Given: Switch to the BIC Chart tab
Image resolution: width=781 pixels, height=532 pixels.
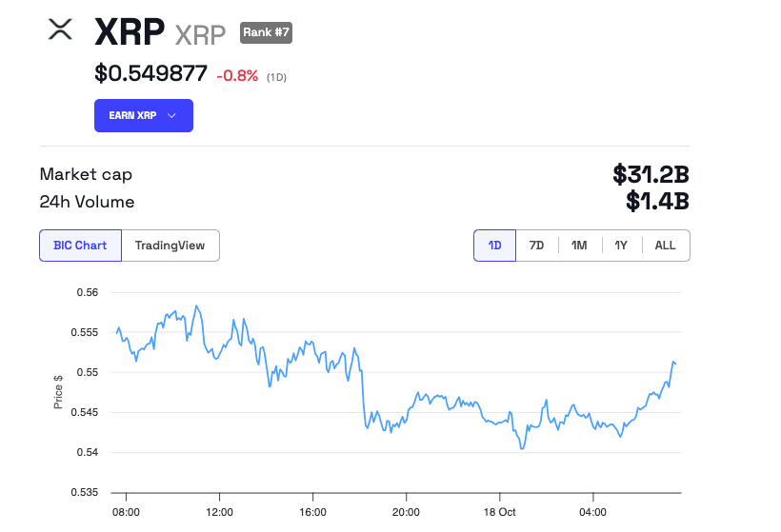Looking at the screenshot, I should tap(80, 246).
